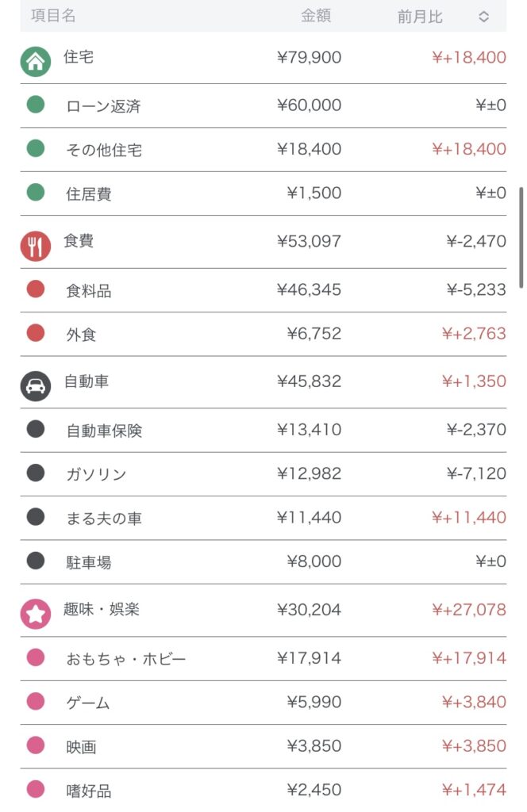The image size is (527, 812).
Task: Click the dark dot beside ガソリン
Action: (x=36, y=473)
